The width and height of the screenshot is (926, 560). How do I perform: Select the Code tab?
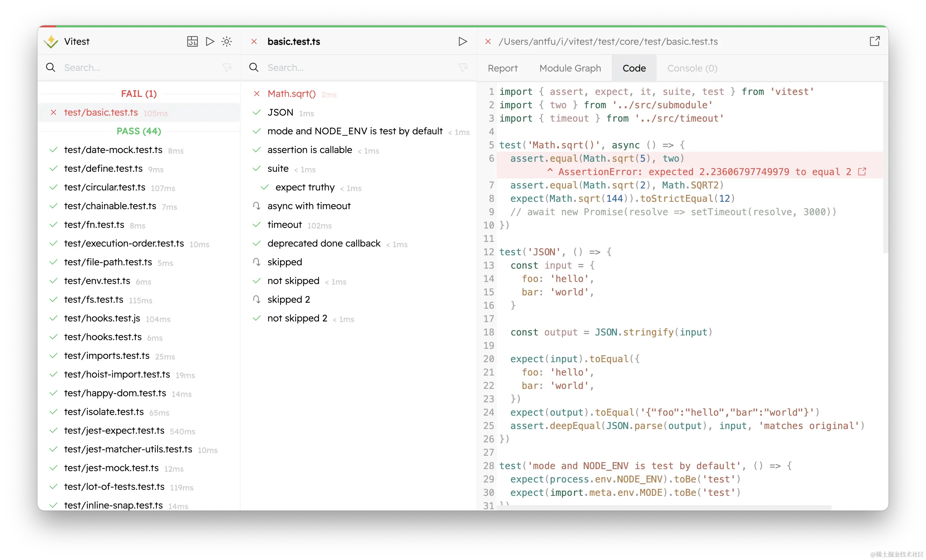click(x=634, y=68)
